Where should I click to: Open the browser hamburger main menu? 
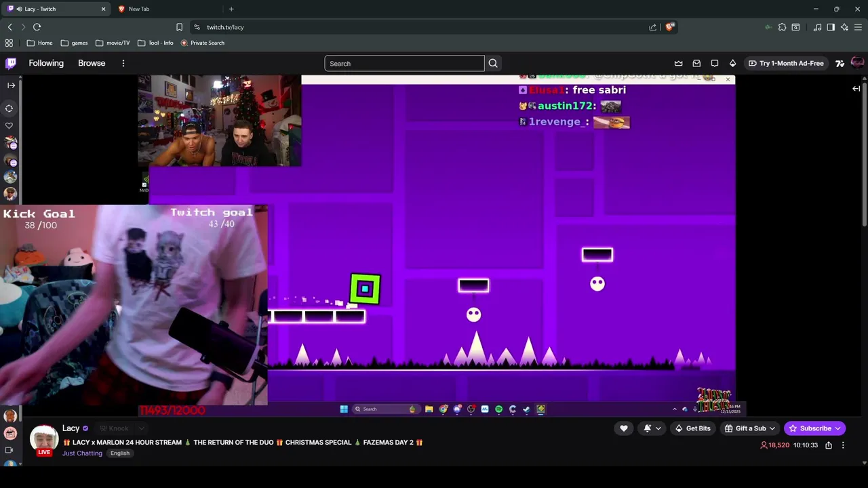858,27
